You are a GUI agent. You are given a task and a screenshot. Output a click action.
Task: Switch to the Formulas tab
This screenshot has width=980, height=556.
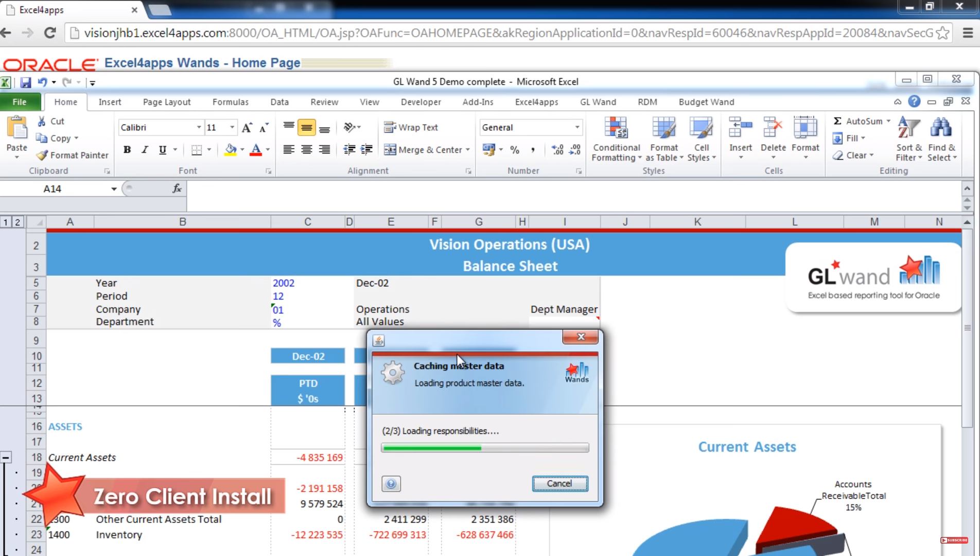coord(230,102)
